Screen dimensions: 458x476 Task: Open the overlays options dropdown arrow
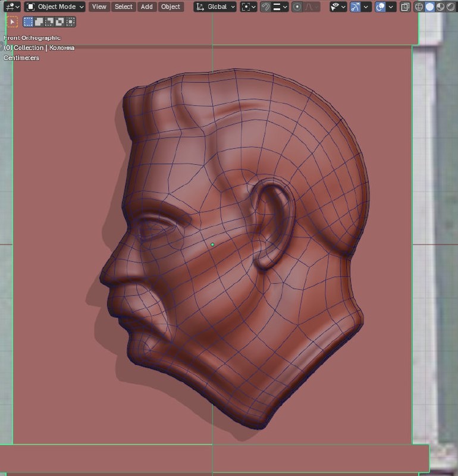click(391, 7)
